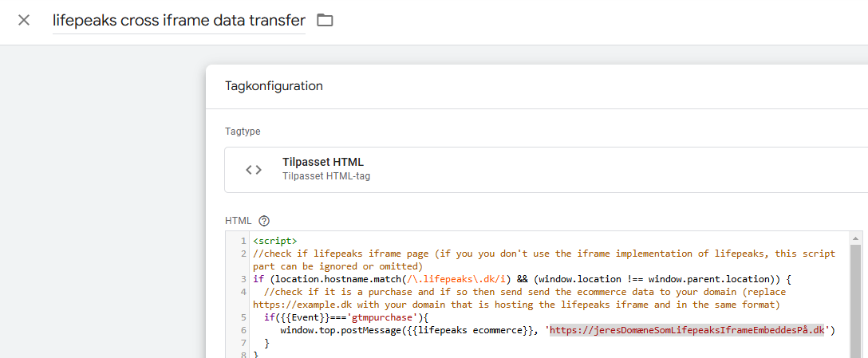Screen dimensions: 868x358
Task: Click the 'Tilpasset HTML-tag' subtitle text
Action: pyautogui.click(x=325, y=176)
